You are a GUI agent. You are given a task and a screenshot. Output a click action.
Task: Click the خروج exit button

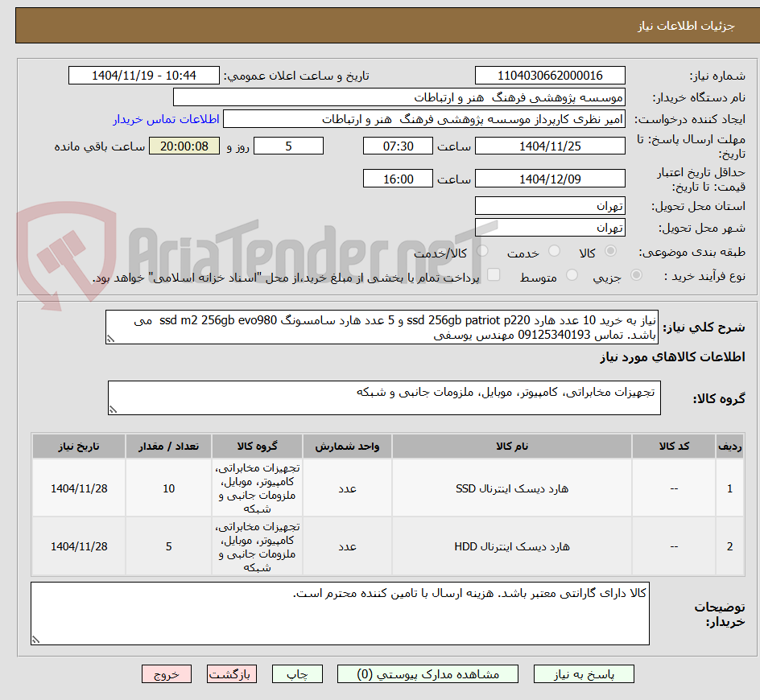click(166, 673)
